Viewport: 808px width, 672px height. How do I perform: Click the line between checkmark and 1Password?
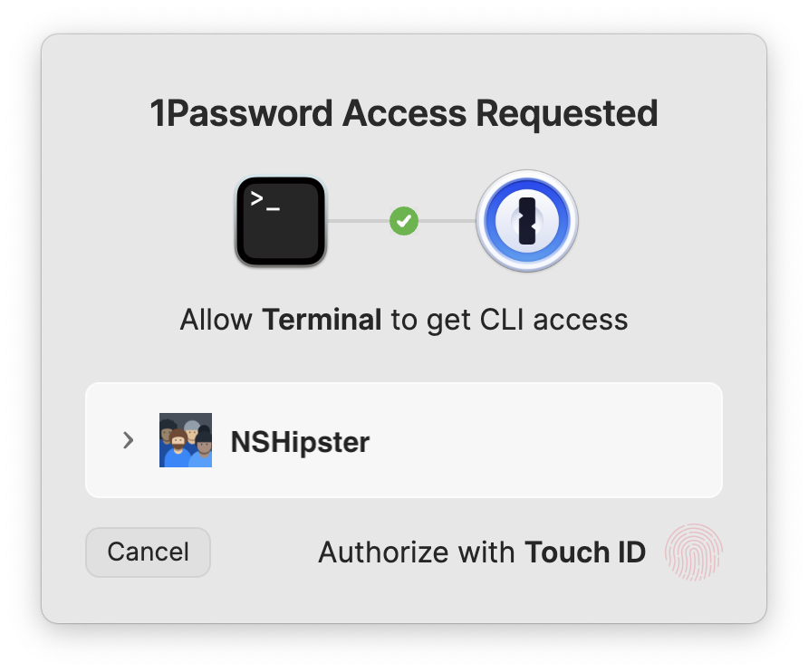pyautogui.click(x=447, y=221)
